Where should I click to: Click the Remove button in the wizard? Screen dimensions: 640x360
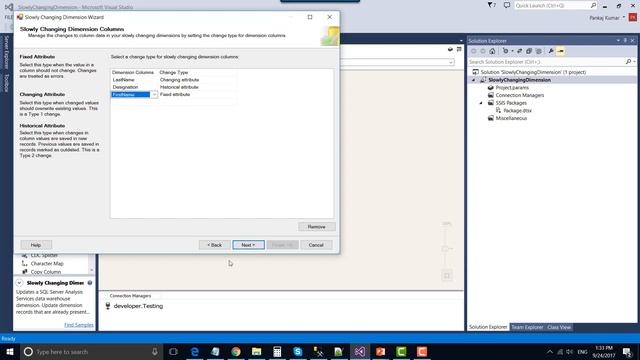tap(316, 227)
